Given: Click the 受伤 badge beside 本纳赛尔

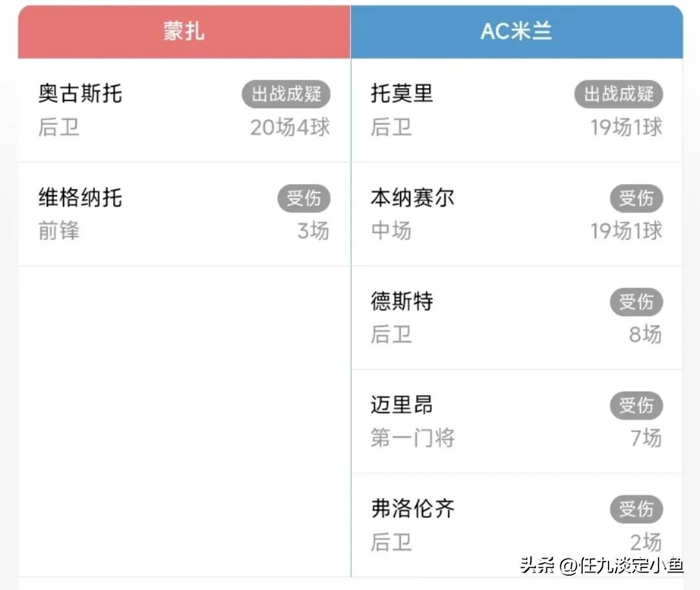Looking at the screenshot, I should [x=637, y=199].
